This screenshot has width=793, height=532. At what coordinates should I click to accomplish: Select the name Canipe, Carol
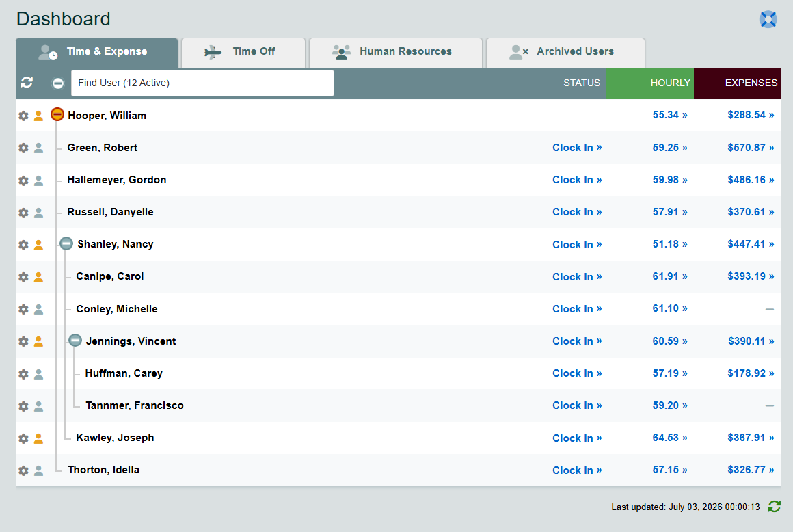point(110,276)
